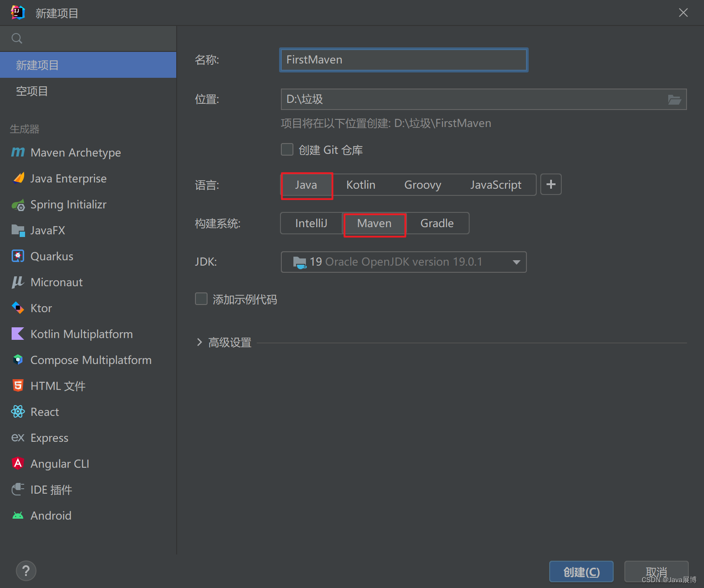Select the HTML 文件 generator label
This screenshot has width=704, height=588.
point(58,386)
